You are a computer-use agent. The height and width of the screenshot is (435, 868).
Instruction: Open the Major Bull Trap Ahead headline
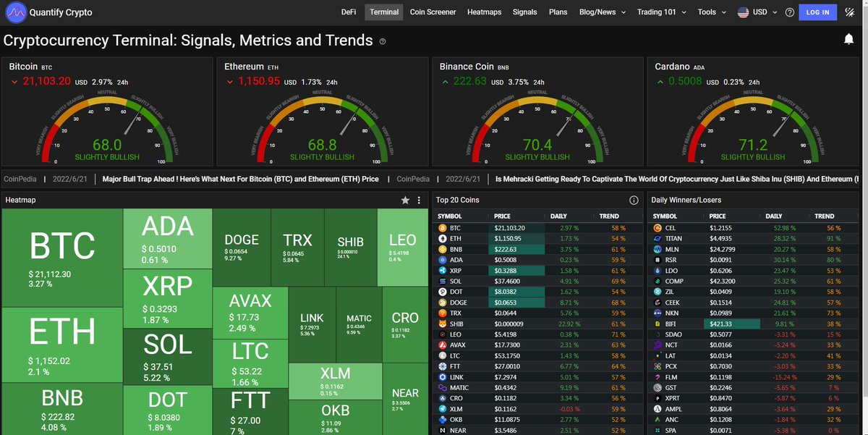click(x=239, y=179)
